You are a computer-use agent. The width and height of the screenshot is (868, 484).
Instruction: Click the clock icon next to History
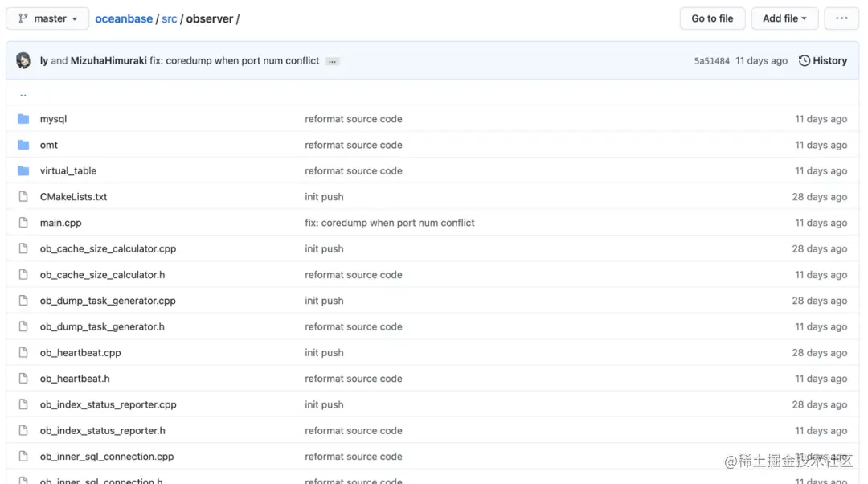(x=805, y=60)
